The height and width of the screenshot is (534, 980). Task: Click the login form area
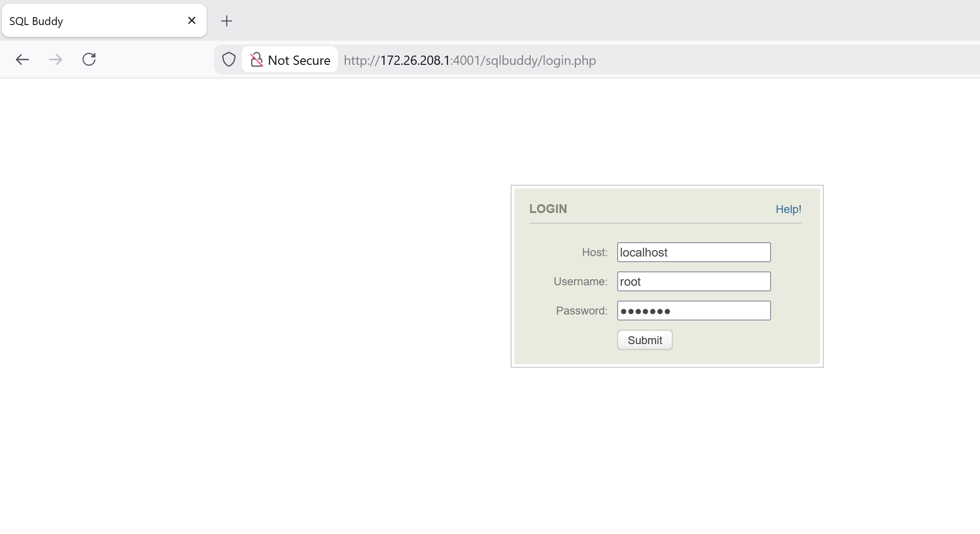tap(666, 276)
